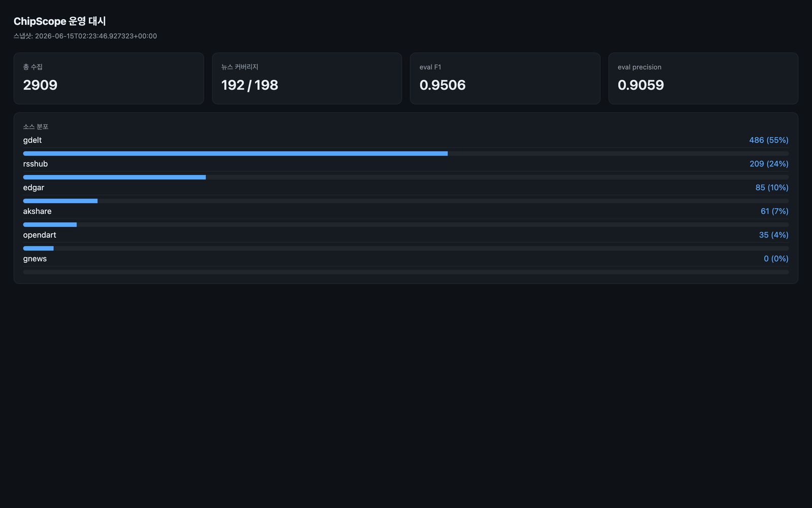Choose the gnews source label
Screen dimensions: 812x508
35,259
